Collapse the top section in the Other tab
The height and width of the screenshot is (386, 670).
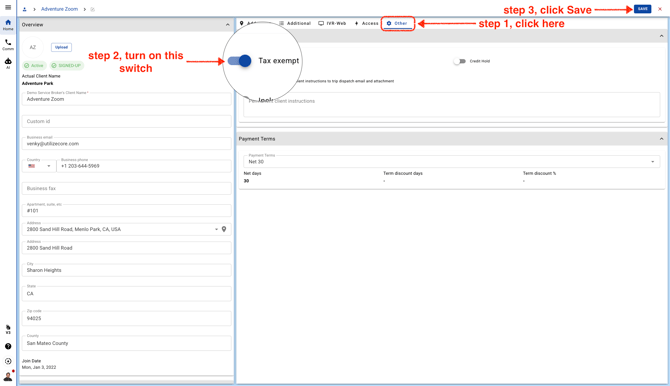(x=661, y=36)
